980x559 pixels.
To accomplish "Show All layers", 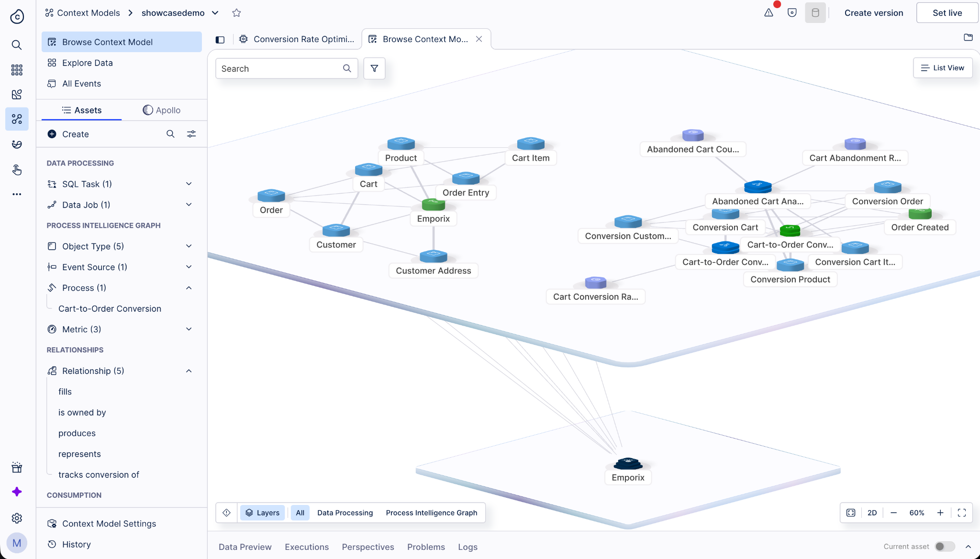I will click(300, 513).
